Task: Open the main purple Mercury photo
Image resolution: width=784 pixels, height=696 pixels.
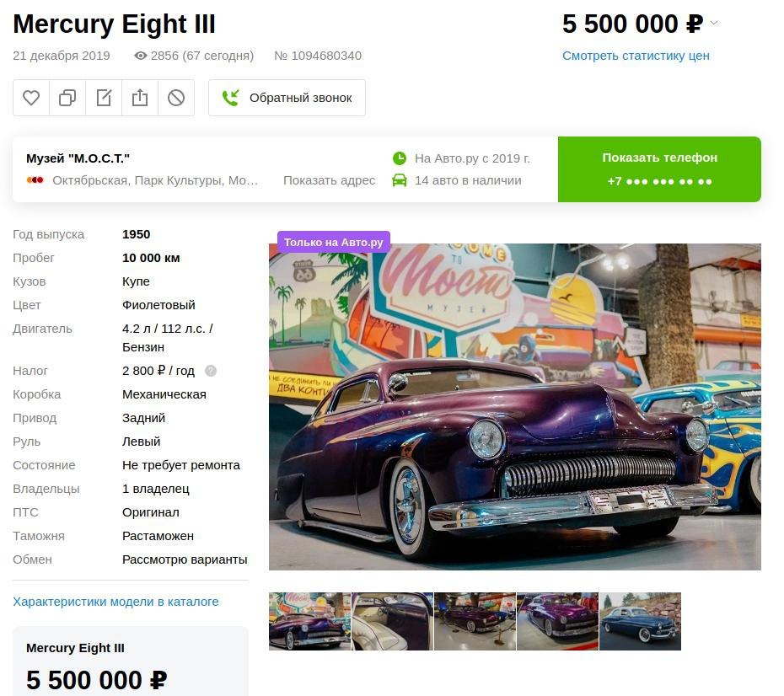Action: pos(515,407)
